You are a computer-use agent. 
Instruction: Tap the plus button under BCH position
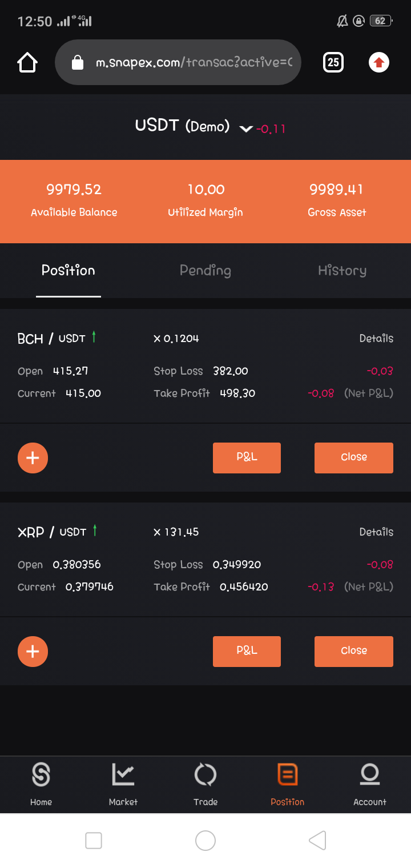pyautogui.click(x=33, y=458)
